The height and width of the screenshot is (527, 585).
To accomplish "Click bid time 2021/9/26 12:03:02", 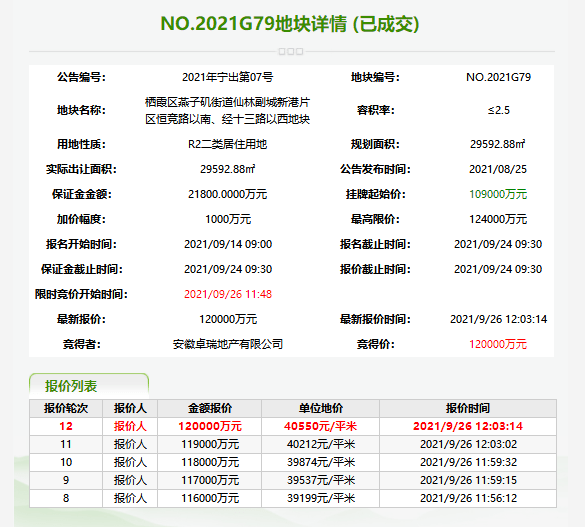I will coord(468,444).
